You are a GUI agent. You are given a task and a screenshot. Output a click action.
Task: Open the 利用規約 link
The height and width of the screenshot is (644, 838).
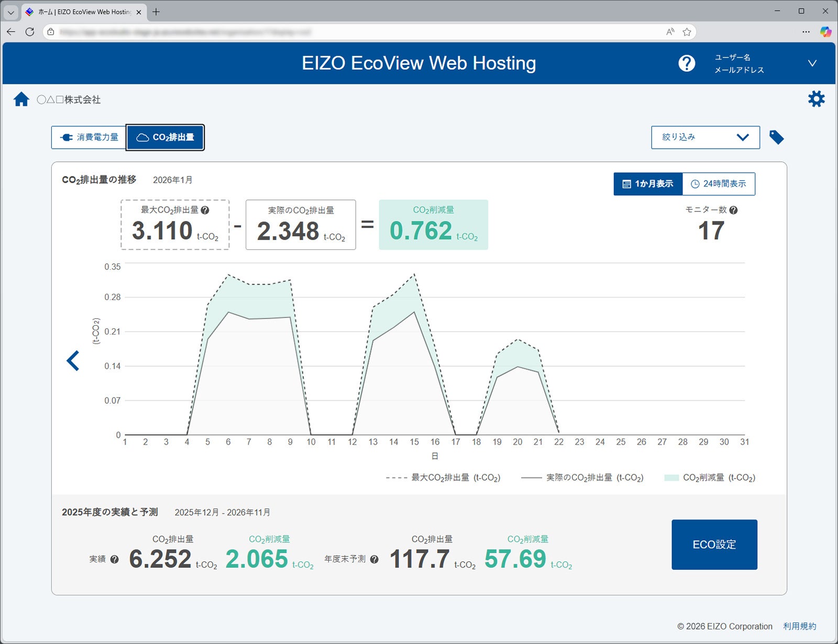[x=799, y=626]
